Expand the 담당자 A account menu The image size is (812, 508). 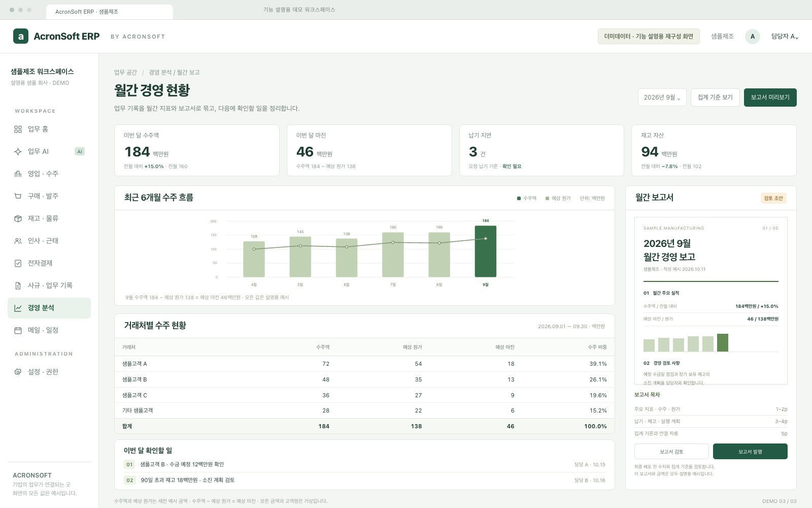(x=785, y=37)
